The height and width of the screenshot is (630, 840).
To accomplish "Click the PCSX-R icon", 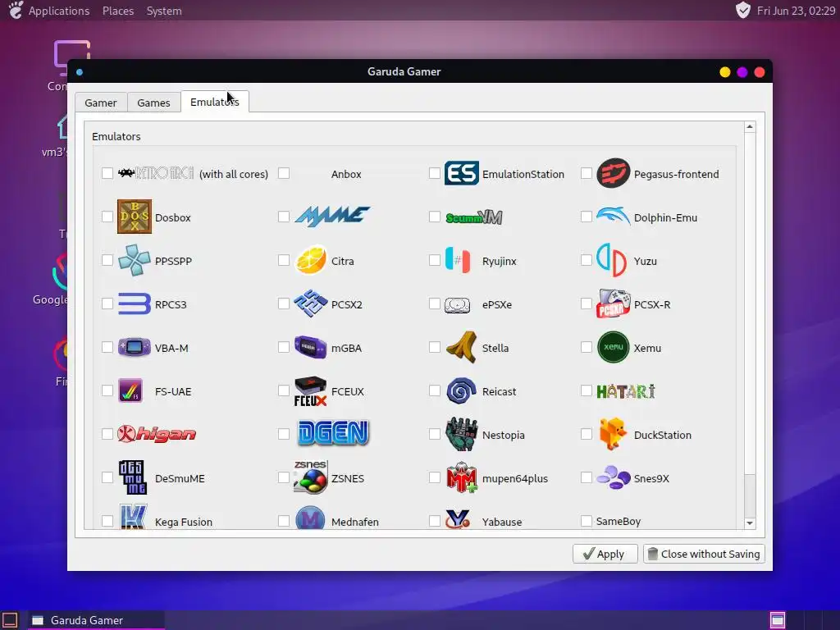I will pyautogui.click(x=614, y=304).
